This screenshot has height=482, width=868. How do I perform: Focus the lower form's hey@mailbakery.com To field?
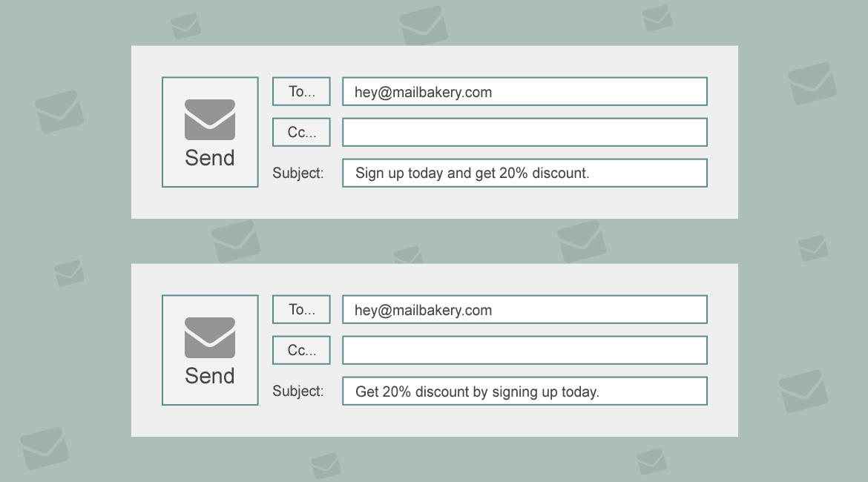pos(525,310)
